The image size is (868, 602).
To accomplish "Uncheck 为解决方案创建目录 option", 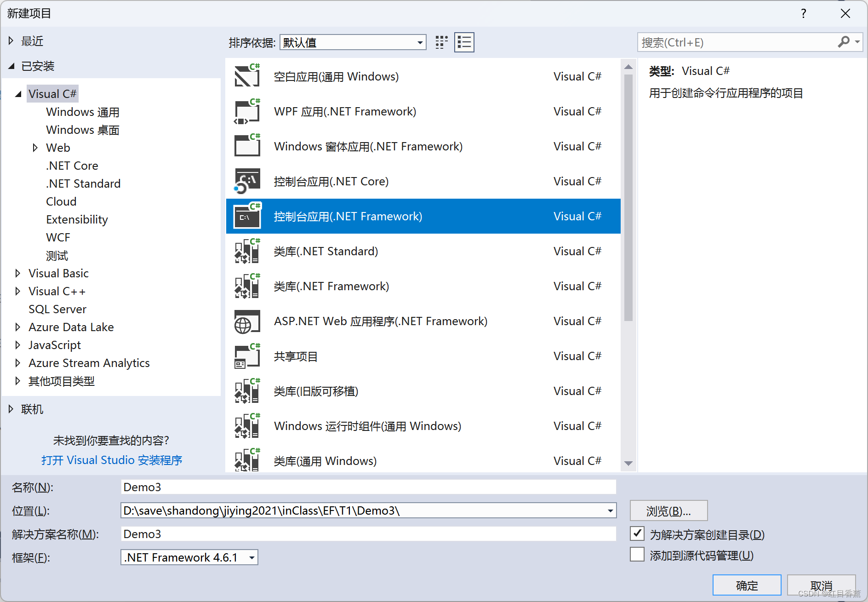I will tap(637, 533).
